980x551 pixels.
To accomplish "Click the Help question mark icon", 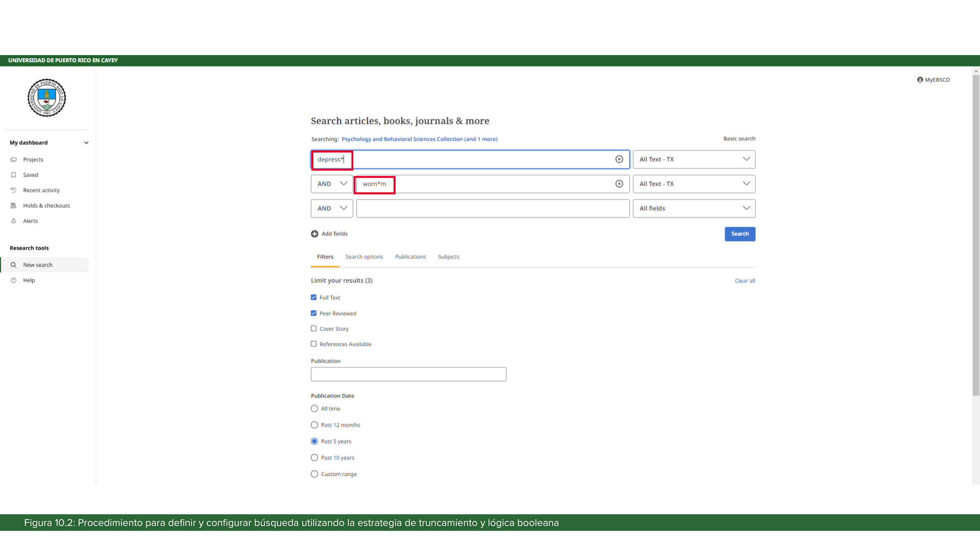I will point(14,280).
